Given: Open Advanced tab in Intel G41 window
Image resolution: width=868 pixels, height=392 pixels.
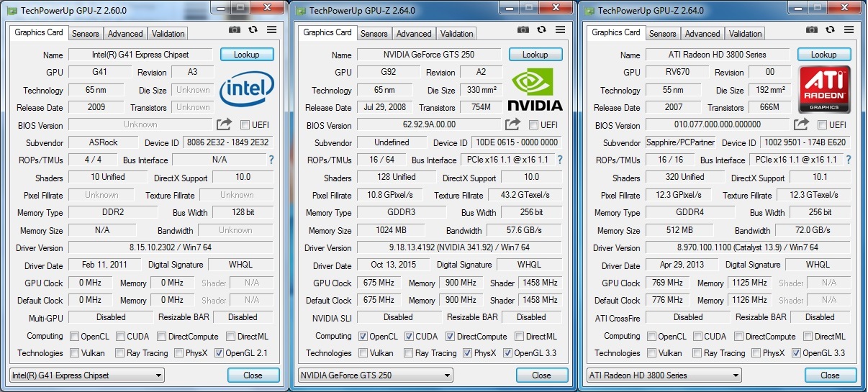Looking at the screenshot, I should tap(125, 34).
